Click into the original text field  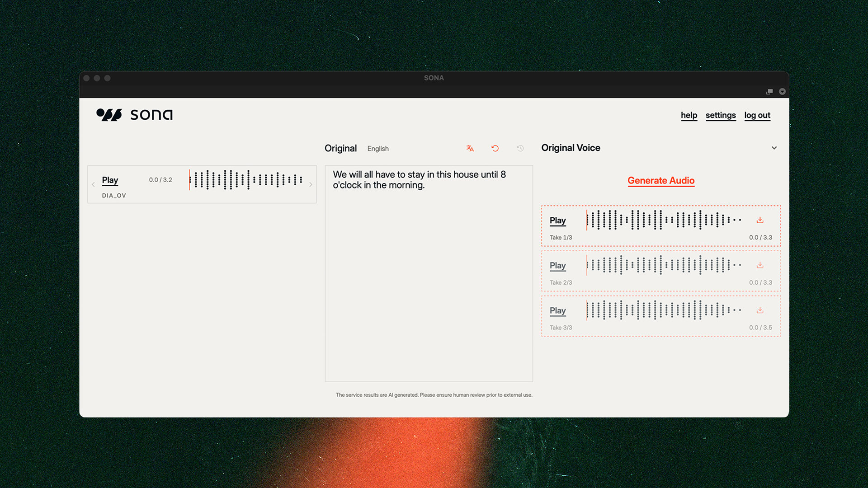click(x=429, y=273)
